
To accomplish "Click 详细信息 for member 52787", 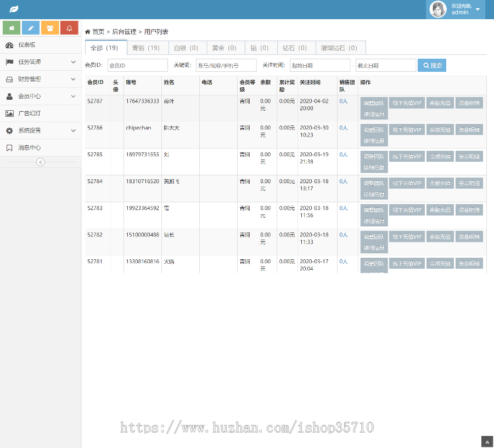I will tap(374, 114).
